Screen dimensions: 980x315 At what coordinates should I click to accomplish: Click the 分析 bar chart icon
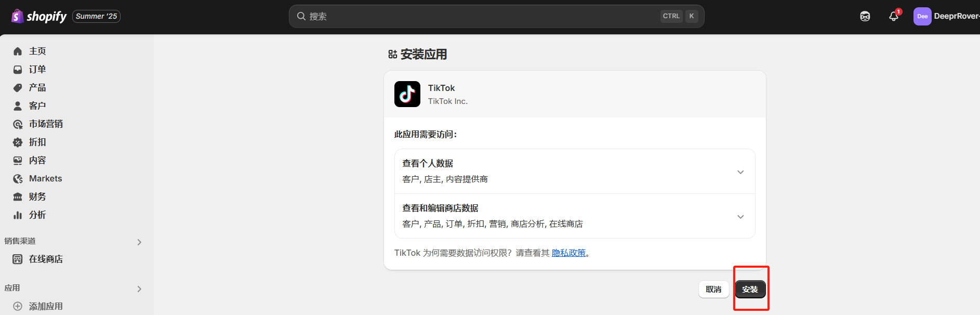pyautogui.click(x=18, y=215)
